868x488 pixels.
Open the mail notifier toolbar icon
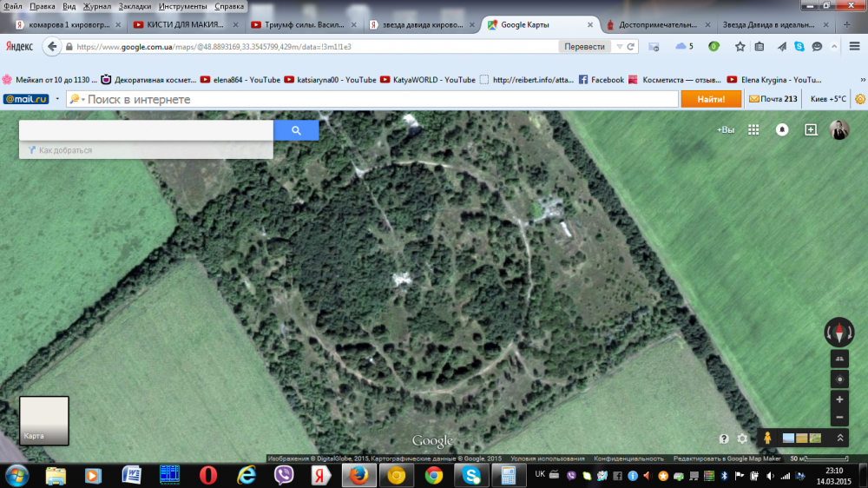tap(654, 47)
